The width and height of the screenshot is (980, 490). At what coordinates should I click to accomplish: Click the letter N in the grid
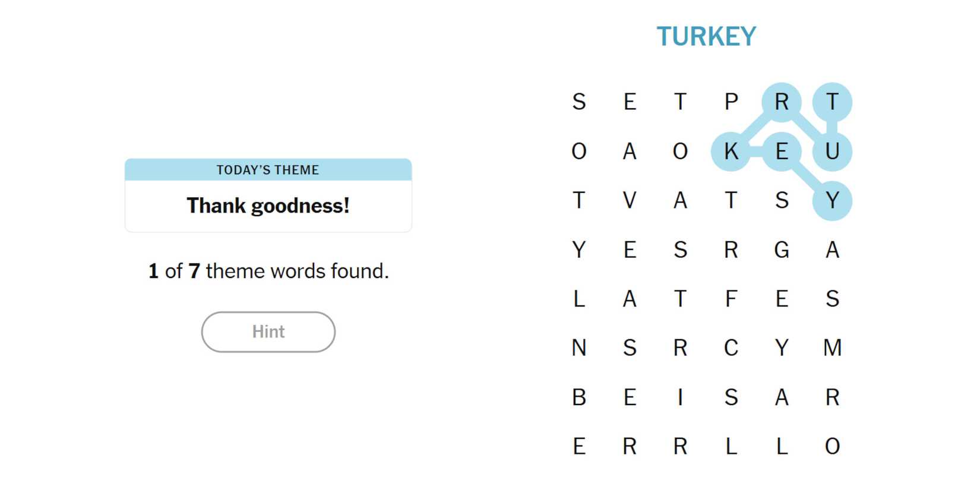click(x=579, y=348)
